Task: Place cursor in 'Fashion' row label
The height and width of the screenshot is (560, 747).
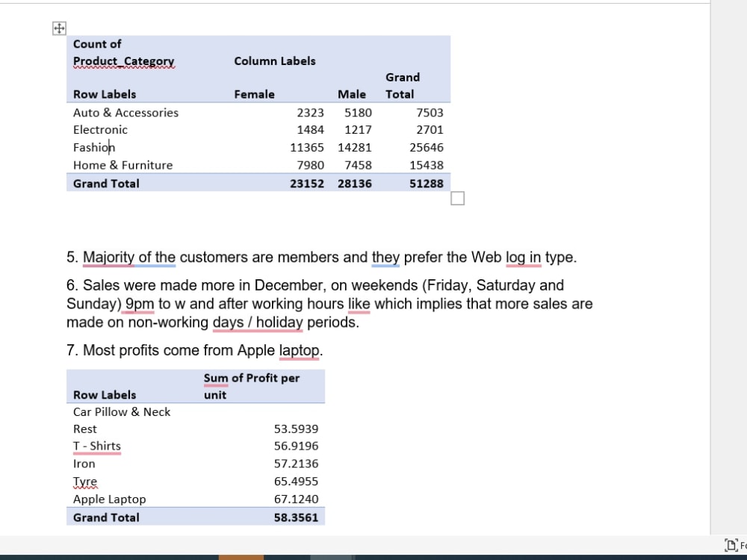Action: point(94,148)
